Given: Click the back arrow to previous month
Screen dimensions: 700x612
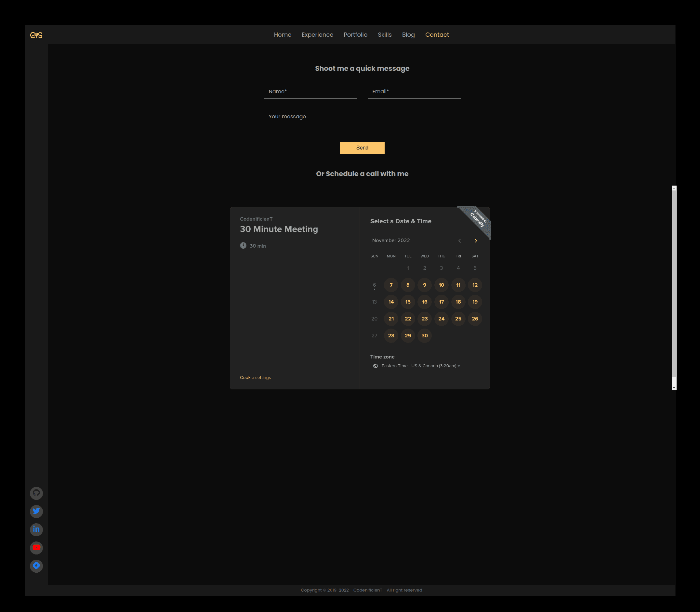Looking at the screenshot, I should pyautogui.click(x=459, y=241).
